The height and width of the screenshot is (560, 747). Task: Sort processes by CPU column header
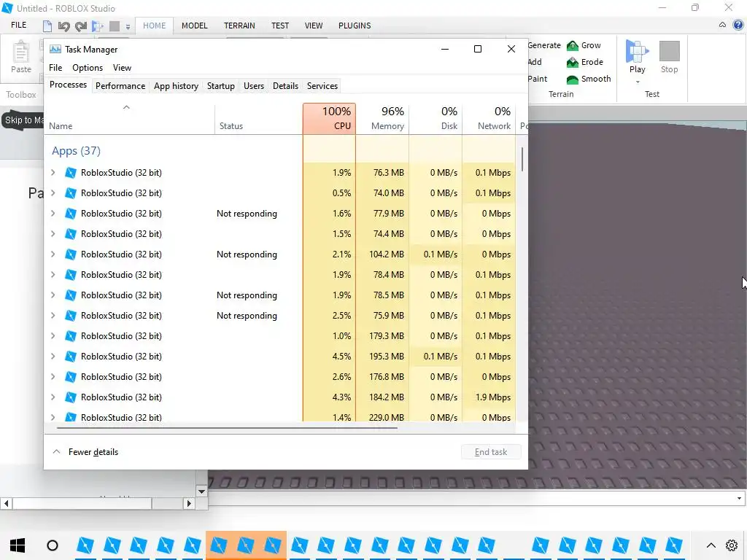tap(329, 119)
